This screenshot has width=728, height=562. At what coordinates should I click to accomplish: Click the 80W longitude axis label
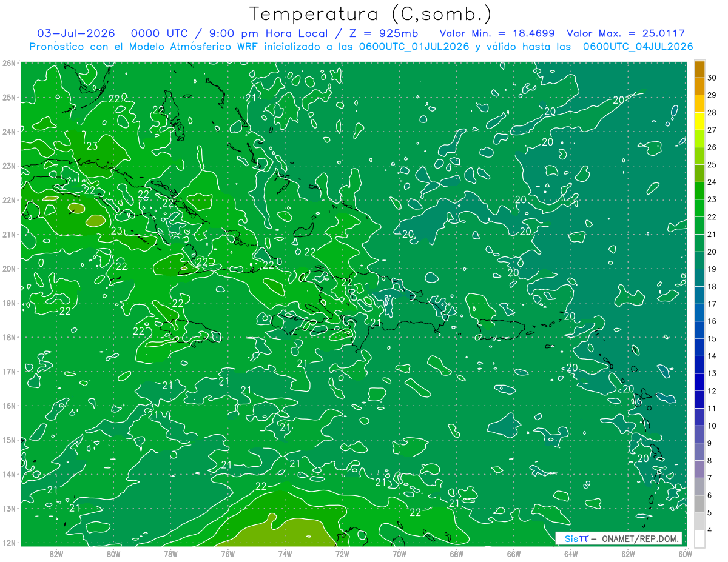click(113, 554)
